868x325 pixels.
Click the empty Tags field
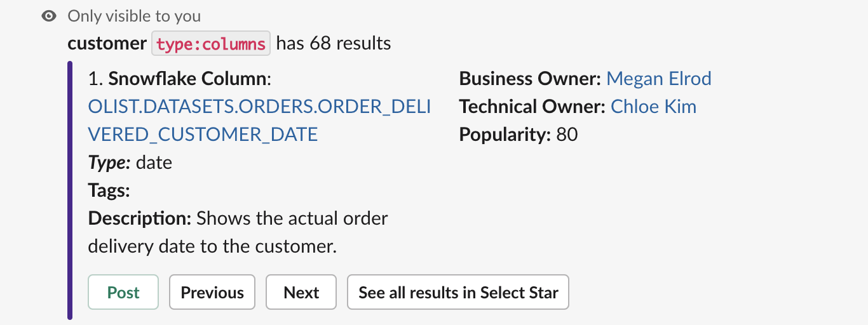pyautogui.click(x=109, y=190)
